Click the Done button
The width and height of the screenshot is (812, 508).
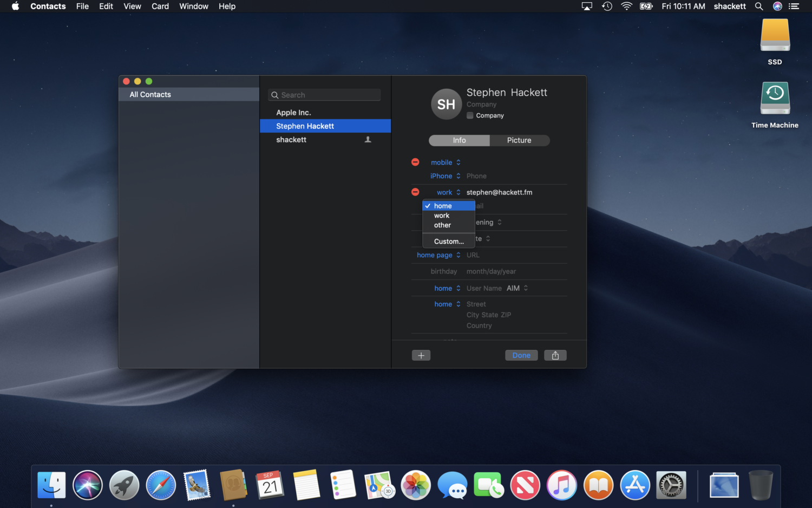point(521,355)
